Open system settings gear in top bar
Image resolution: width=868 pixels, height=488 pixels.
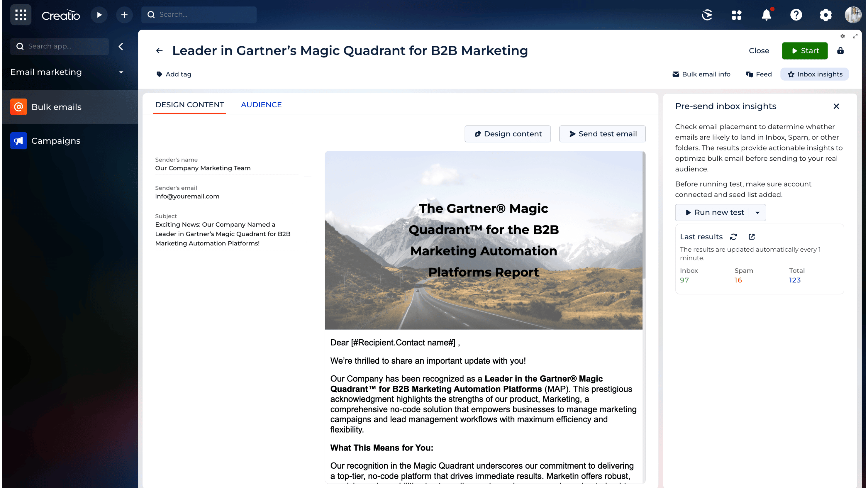click(x=825, y=15)
